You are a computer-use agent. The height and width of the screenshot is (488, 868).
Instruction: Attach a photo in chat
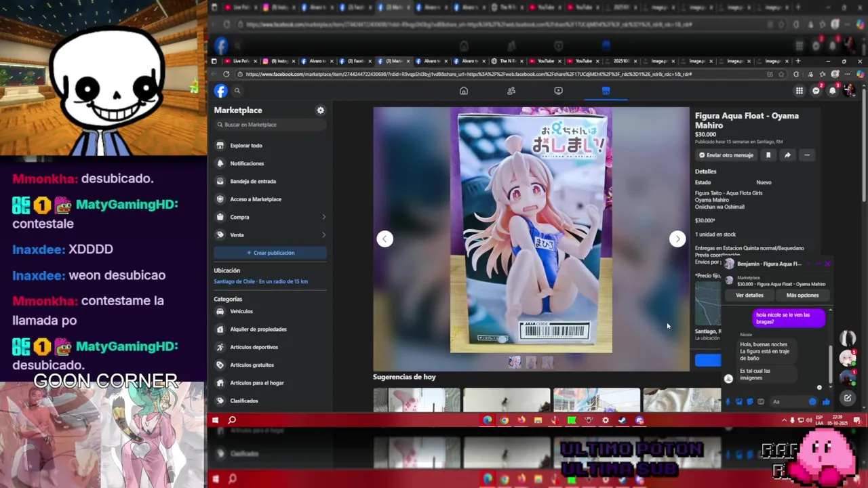coord(739,401)
